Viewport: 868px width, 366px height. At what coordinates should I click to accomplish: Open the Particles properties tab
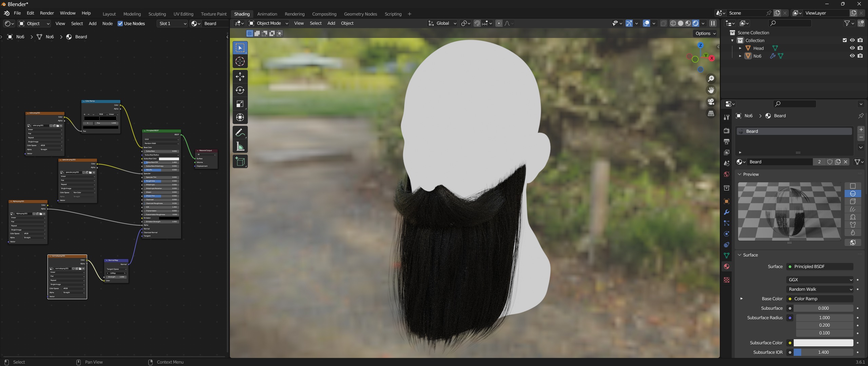click(727, 223)
